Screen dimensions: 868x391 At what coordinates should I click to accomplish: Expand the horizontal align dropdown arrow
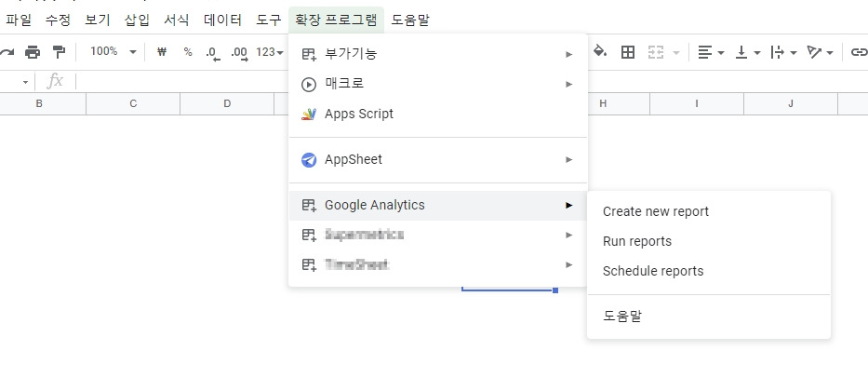pyautogui.click(x=720, y=53)
